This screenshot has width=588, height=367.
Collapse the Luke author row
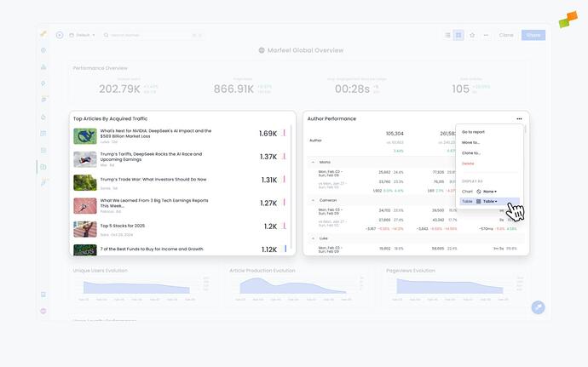pos(313,238)
